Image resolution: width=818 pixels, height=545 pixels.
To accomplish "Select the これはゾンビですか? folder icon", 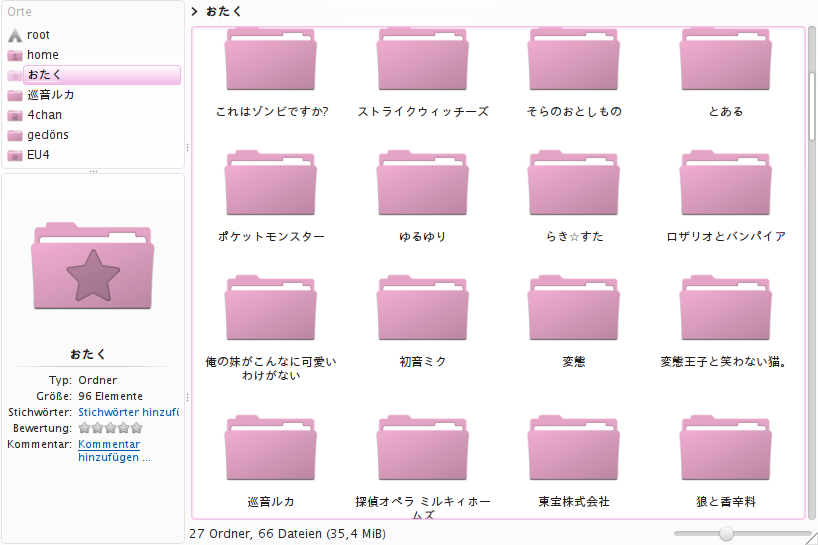I will 270,59.
